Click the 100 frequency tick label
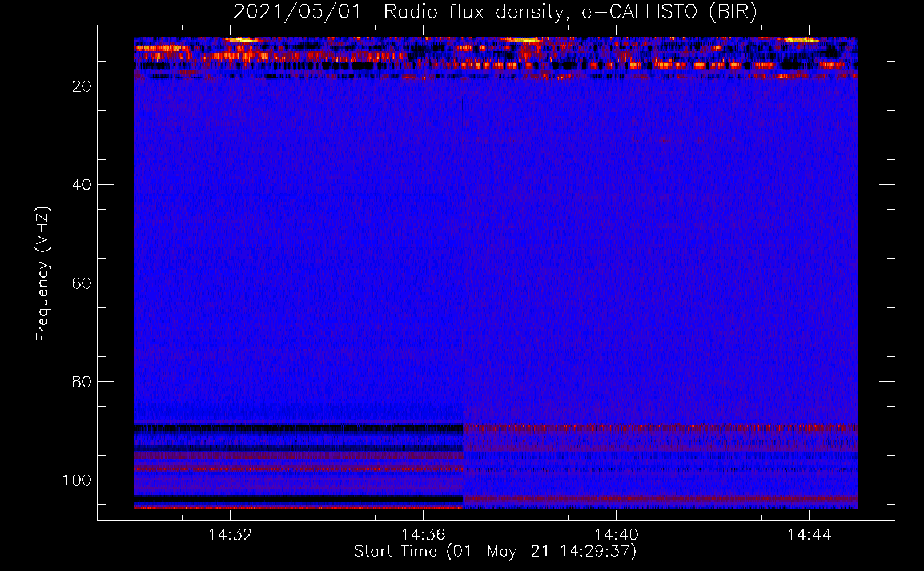This screenshot has width=924, height=571. pyautogui.click(x=77, y=480)
